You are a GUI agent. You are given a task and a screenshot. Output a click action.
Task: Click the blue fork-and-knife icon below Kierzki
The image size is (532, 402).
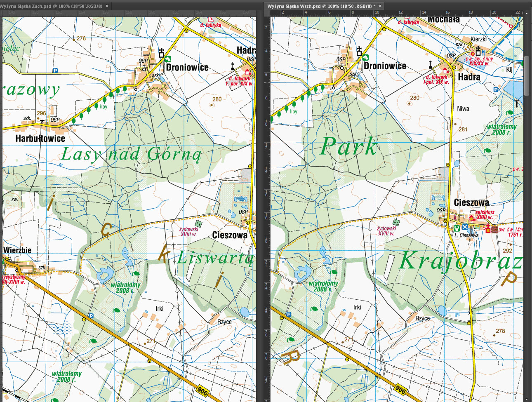pos(483,53)
